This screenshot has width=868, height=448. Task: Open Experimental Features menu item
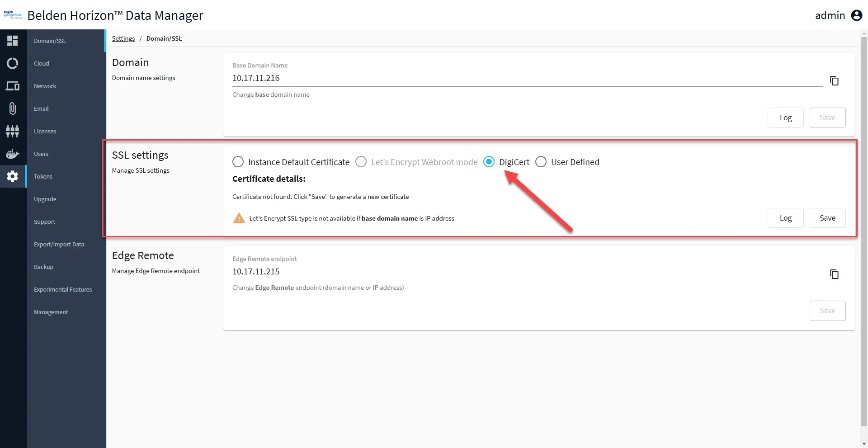(x=66, y=289)
